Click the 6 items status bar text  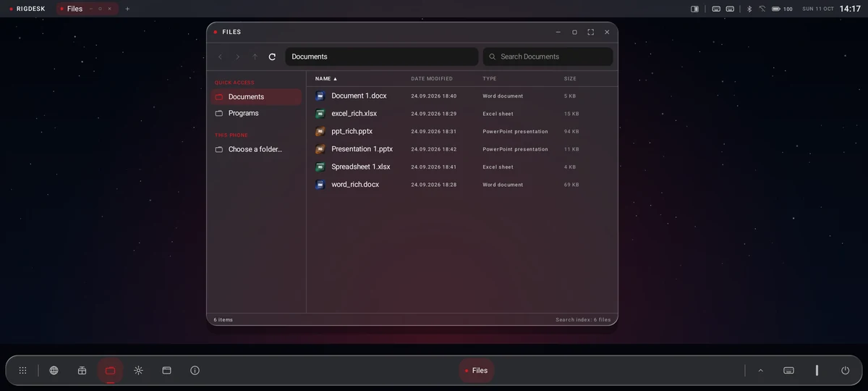(x=224, y=319)
